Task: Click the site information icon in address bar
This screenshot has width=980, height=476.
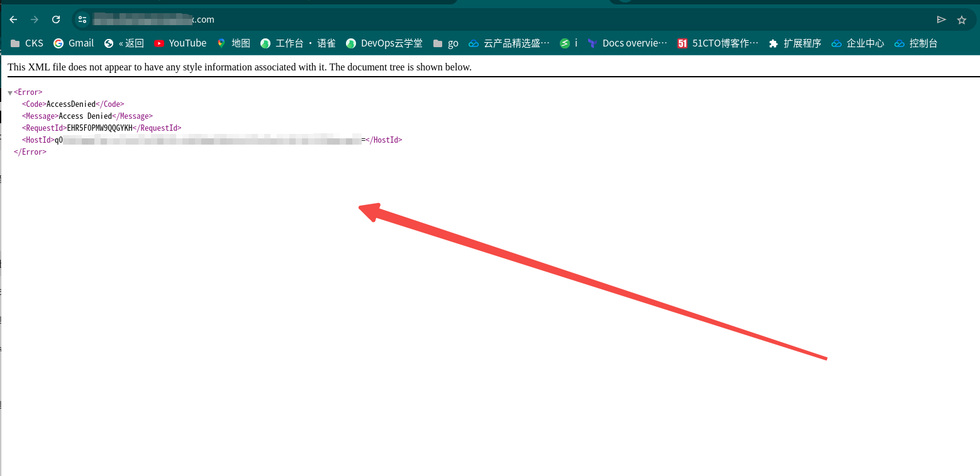Action: tap(82, 19)
